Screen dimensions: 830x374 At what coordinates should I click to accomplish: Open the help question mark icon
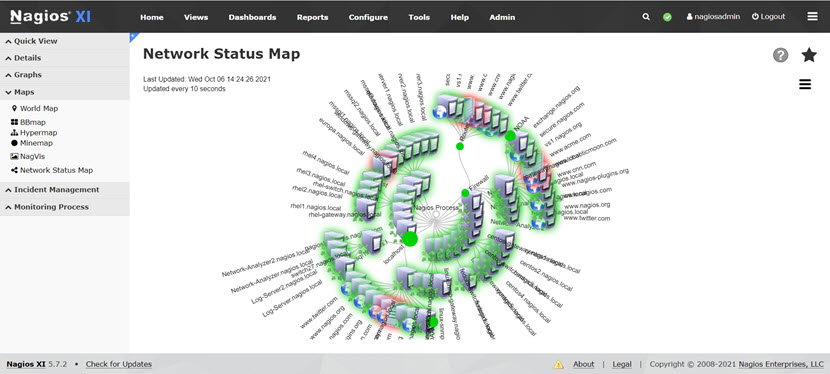pos(780,55)
